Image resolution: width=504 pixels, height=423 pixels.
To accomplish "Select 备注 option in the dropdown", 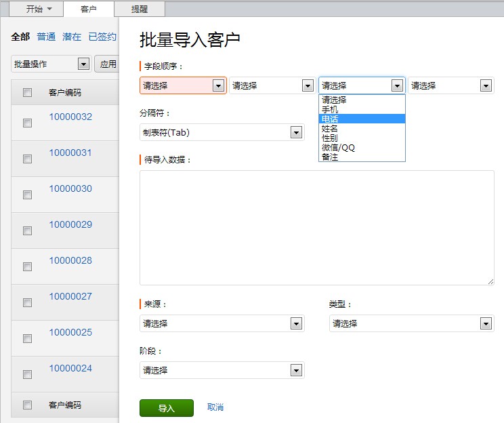I will click(330, 157).
